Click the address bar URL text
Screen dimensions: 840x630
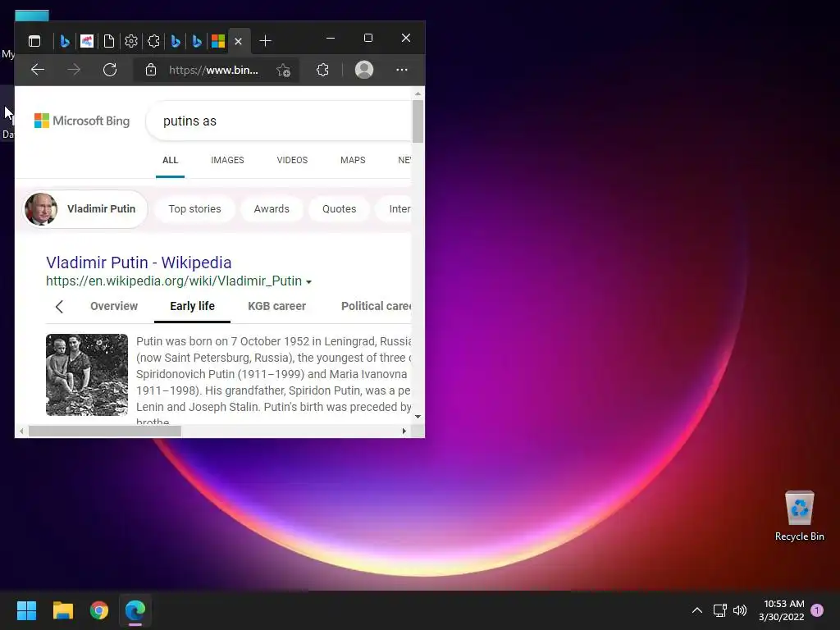pyautogui.click(x=213, y=71)
